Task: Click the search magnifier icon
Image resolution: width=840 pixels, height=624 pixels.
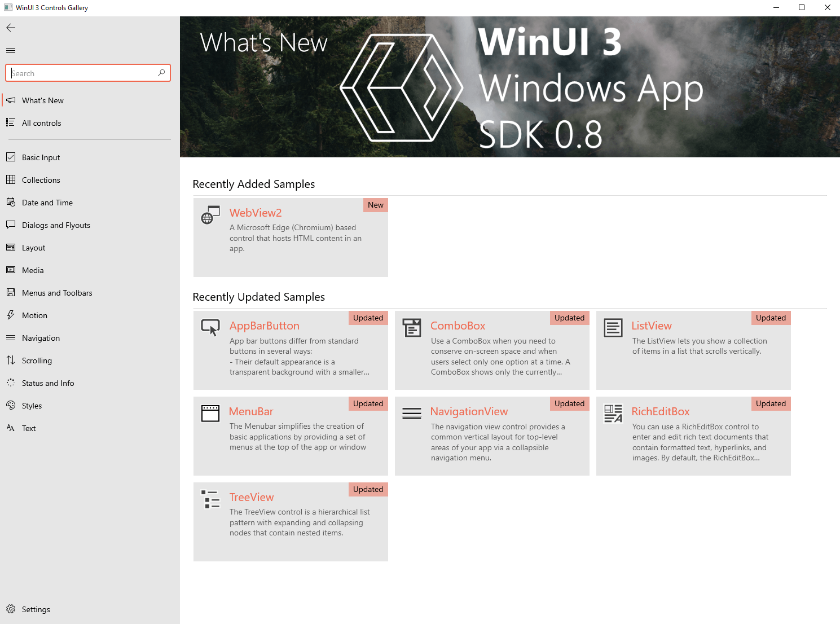Action: (x=161, y=73)
